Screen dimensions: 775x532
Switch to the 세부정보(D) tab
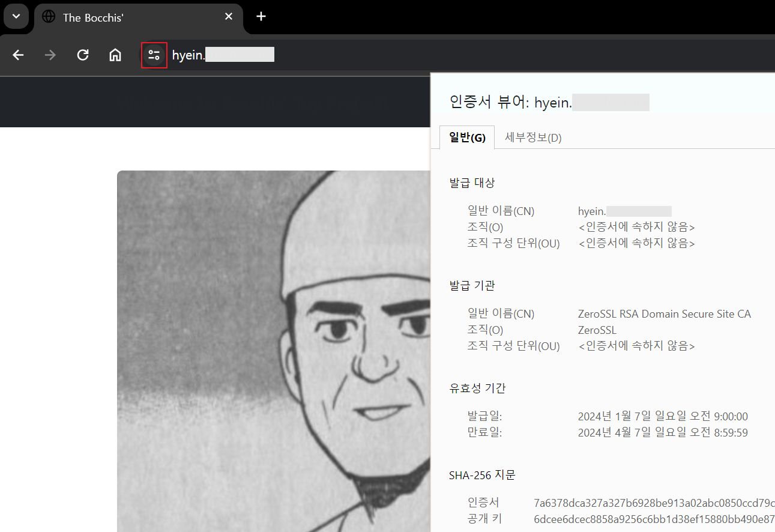tap(533, 138)
